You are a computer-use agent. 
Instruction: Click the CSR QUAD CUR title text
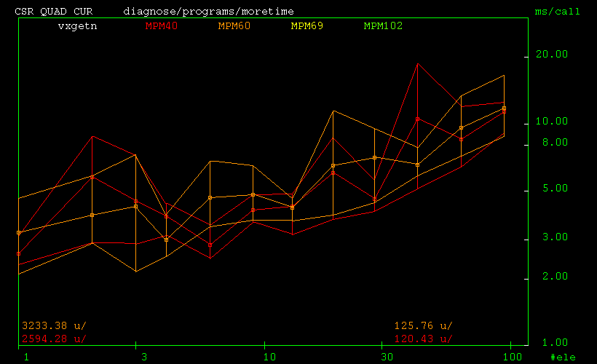click(x=54, y=12)
